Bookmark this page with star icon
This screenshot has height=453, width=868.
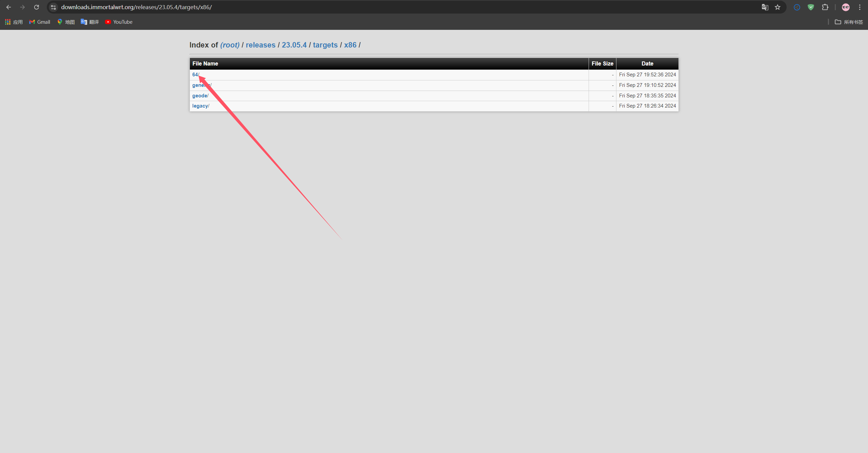coord(778,7)
